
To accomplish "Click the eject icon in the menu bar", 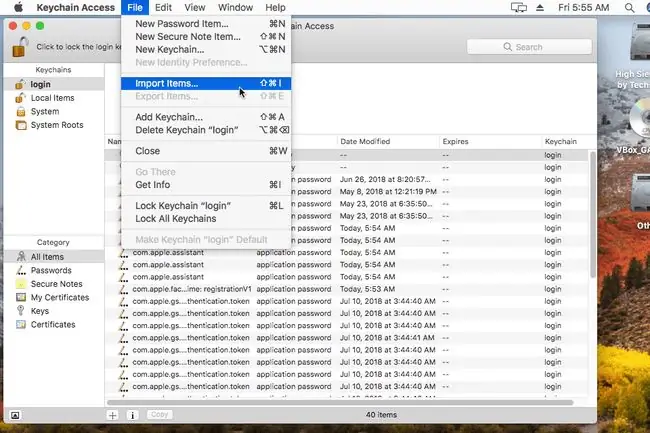I will [540, 7].
